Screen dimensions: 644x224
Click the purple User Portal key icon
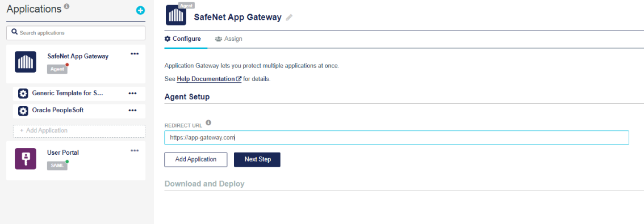26,159
